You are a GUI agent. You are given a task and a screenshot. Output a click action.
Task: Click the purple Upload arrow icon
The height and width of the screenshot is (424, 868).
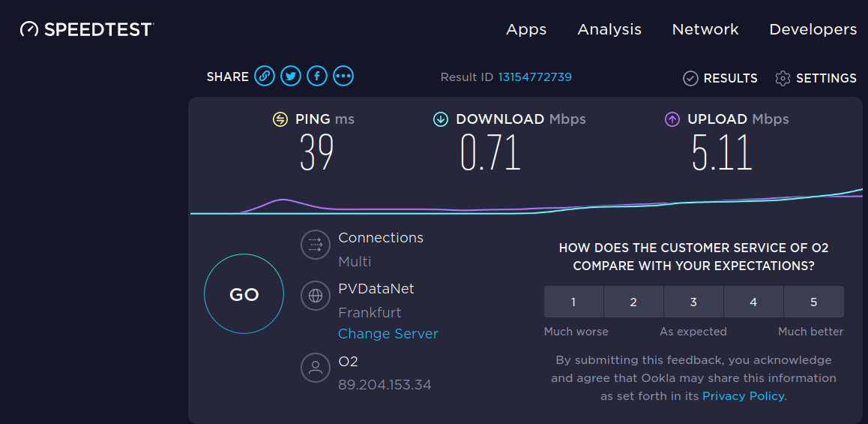pos(672,119)
